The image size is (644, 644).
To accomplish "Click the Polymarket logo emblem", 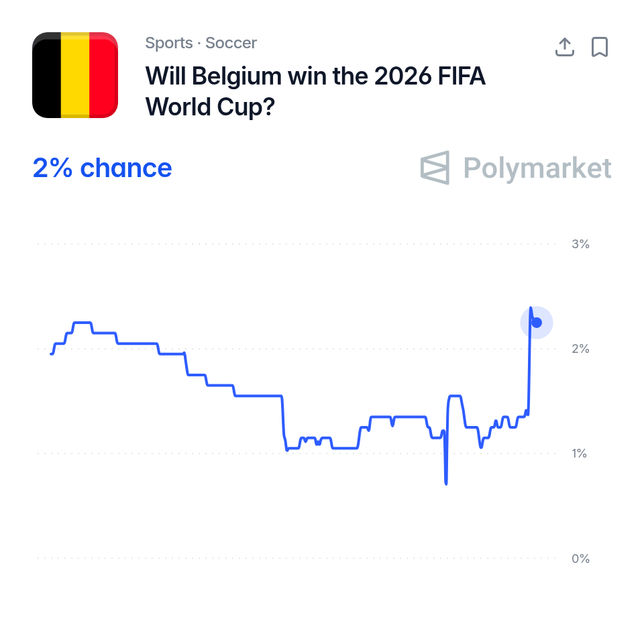I will pos(435,168).
